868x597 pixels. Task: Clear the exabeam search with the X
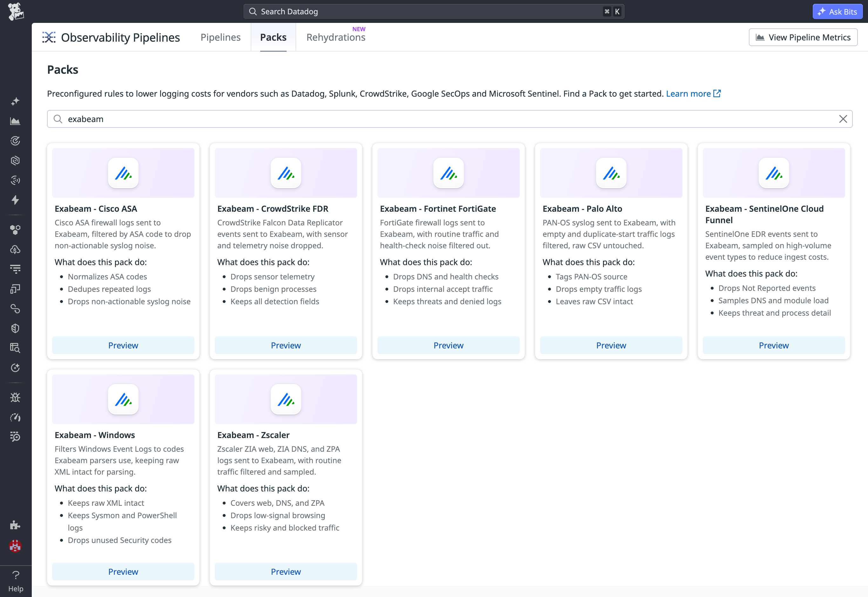click(843, 119)
